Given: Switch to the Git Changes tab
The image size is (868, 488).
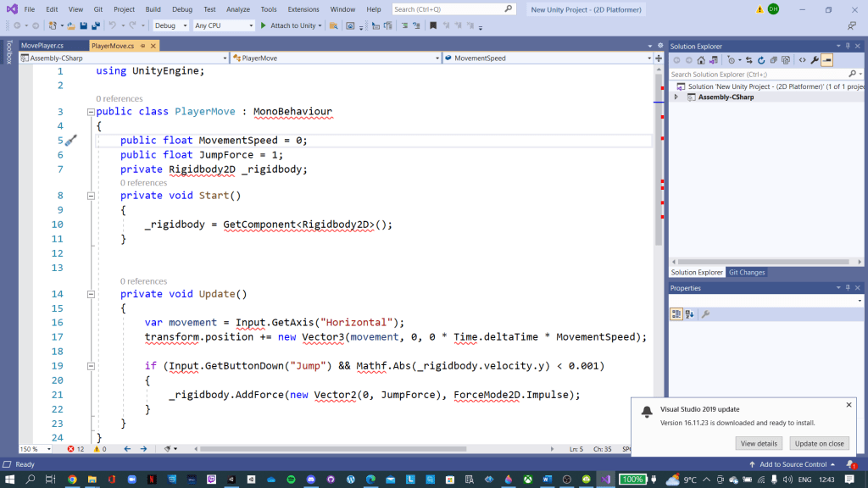Looking at the screenshot, I should [x=746, y=273].
